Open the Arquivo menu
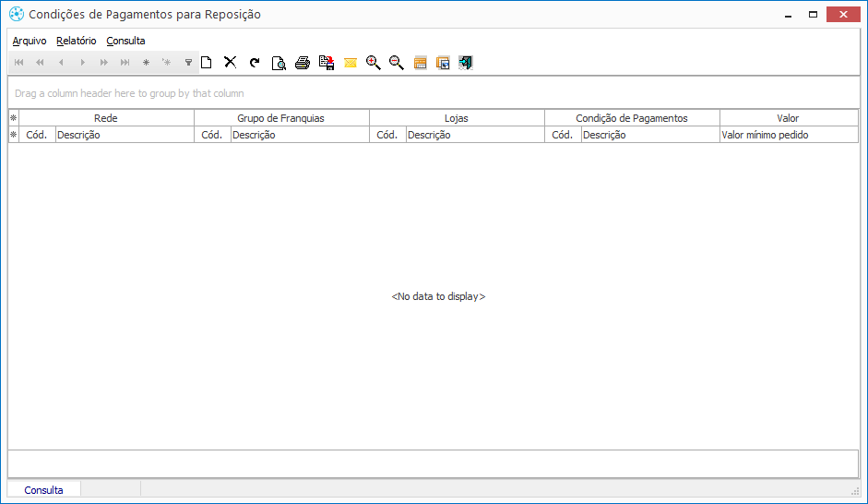 [30, 41]
